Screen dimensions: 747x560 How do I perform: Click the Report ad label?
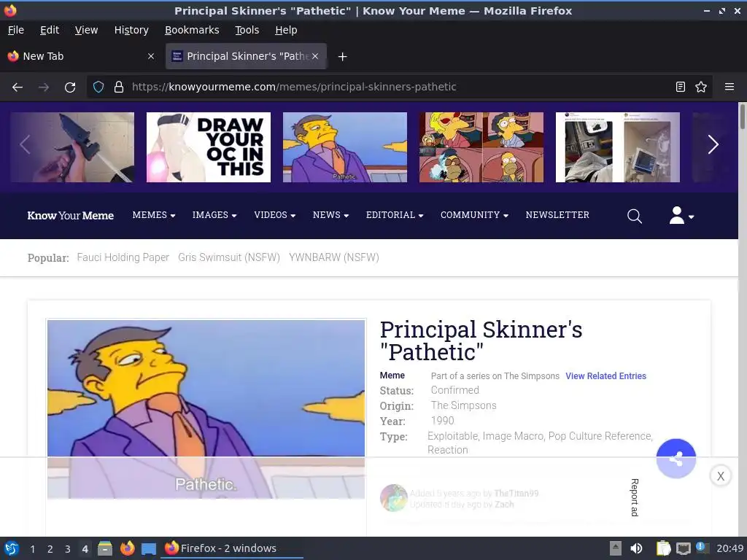click(634, 497)
